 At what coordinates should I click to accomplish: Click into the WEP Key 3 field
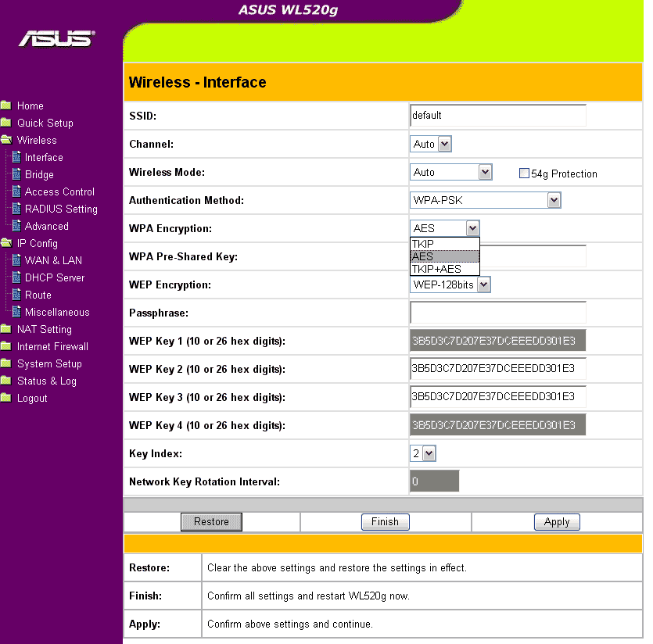point(498,397)
